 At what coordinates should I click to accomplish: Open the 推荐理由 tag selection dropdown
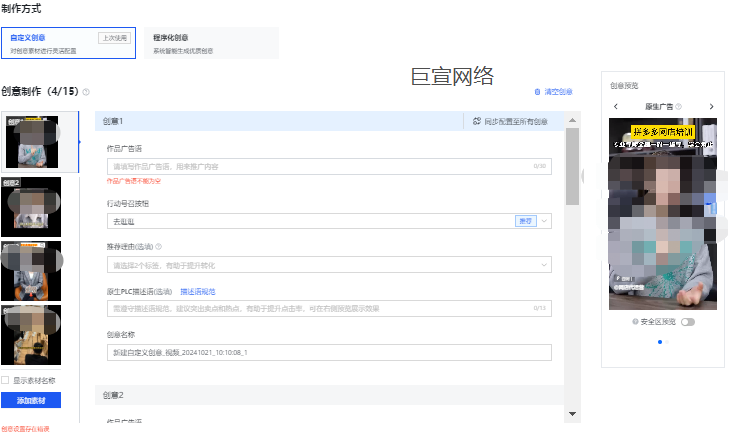329,265
